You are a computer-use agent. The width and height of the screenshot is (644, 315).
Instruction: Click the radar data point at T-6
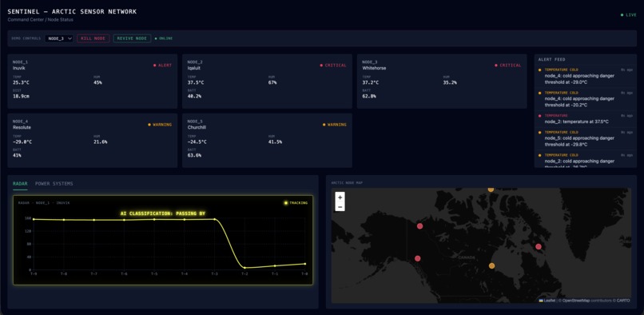(x=124, y=220)
